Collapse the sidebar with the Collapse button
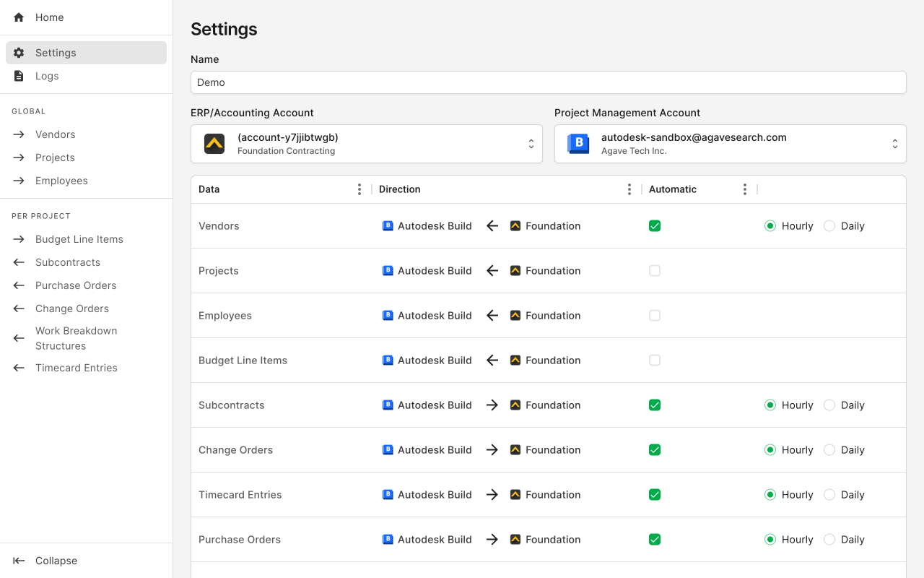 [x=86, y=561]
